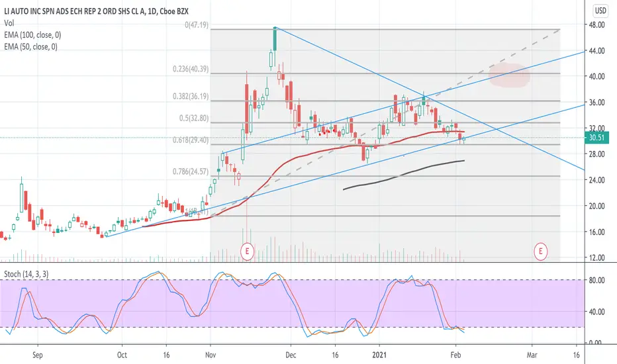617x364 pixels.
Task: Select EMA (50, close, 0) indicator label
Action: pyautogui.click(x=30, y=47)
